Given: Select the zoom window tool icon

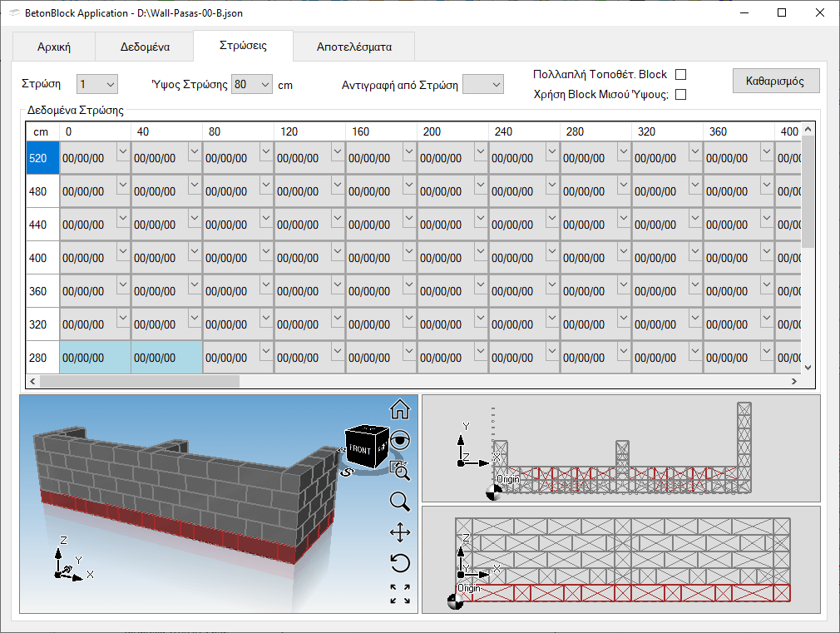Looking at the screenshot, I should [400, 471].
